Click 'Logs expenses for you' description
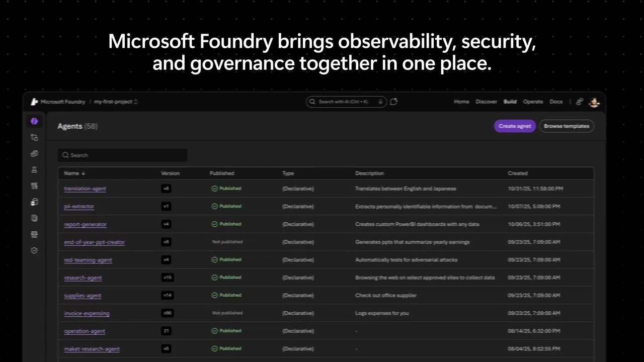The image size is (644, 362). pyautogui.click(x=382, y=313)
